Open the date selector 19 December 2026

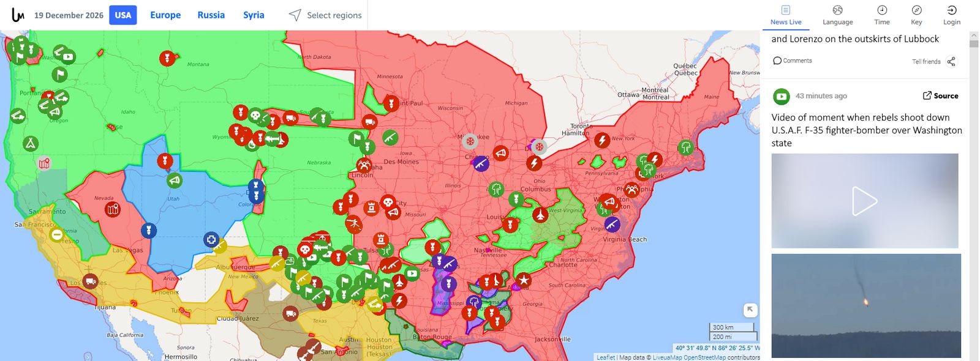point(69,15)
